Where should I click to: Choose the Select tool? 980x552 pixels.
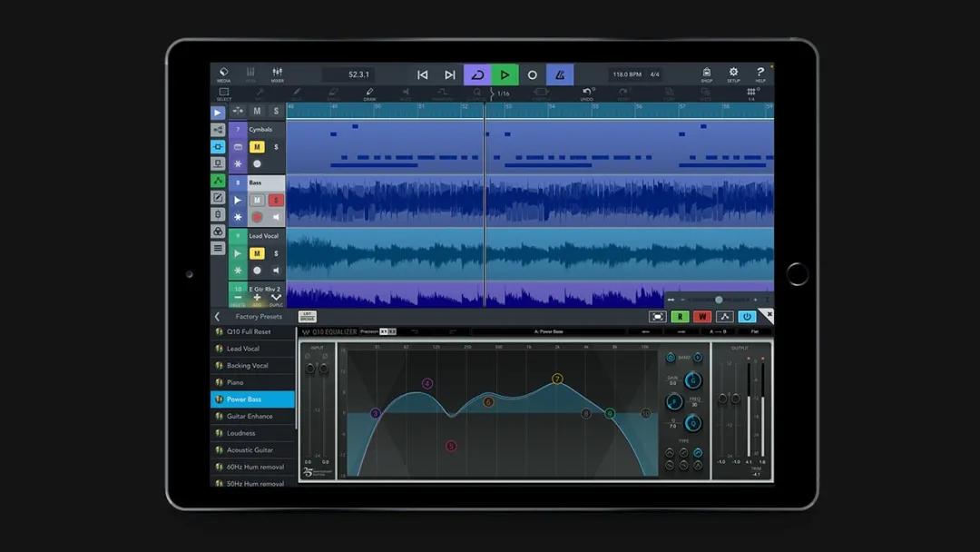(224, 94)
